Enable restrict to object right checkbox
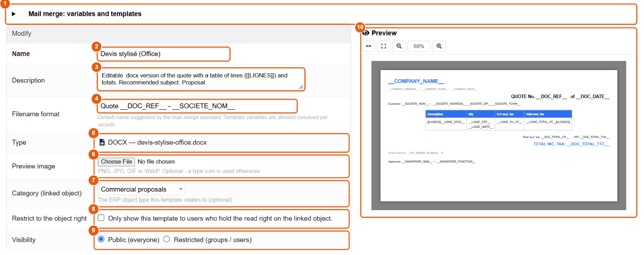 coord(101,218)
